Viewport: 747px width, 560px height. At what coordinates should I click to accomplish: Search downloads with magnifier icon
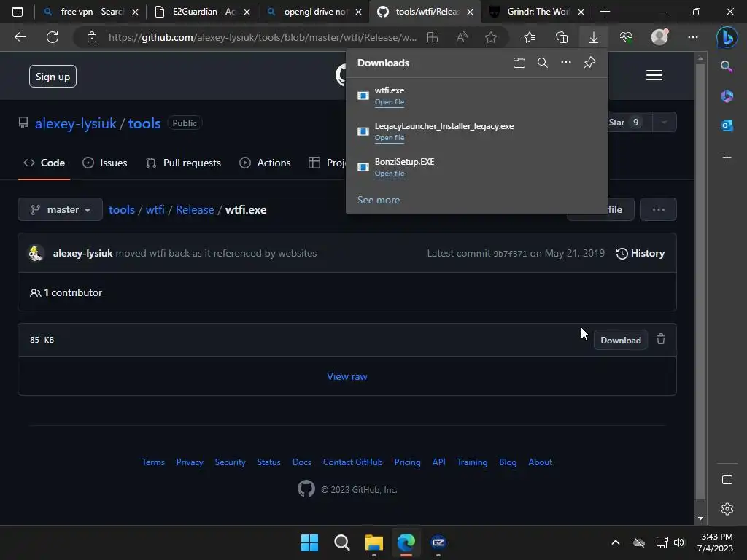click(542, 63)
